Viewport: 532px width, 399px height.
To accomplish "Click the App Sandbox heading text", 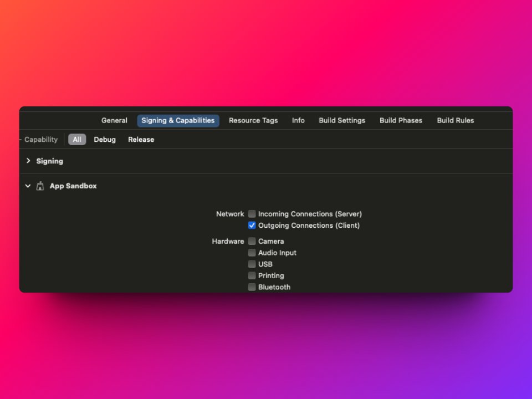I will point(73,186).
